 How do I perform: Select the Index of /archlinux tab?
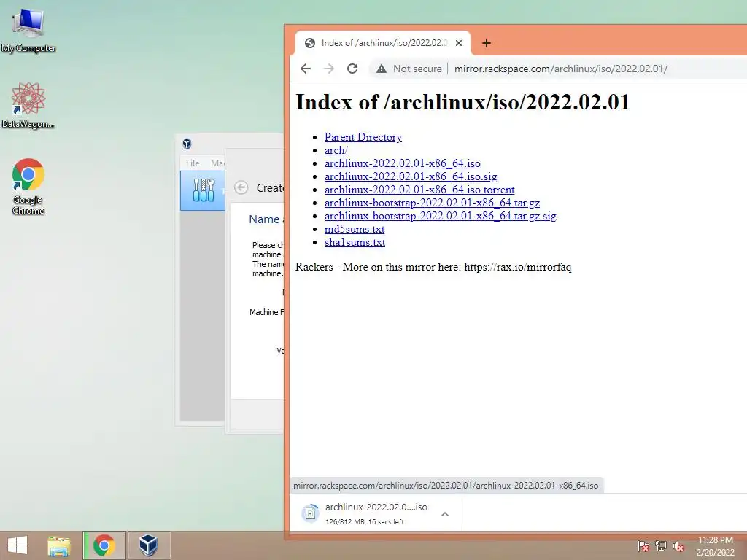coord(382,43)
